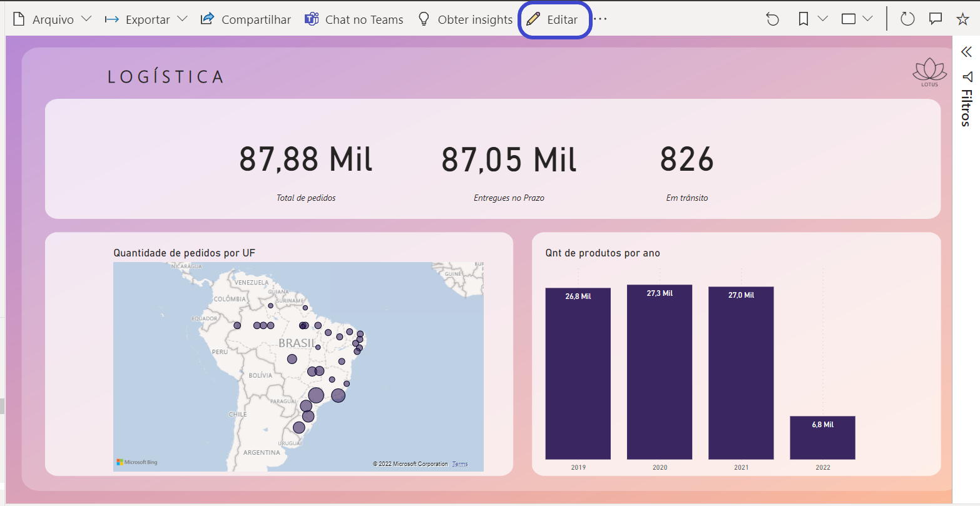The image size is (980, 506).
Task: Select the 826 Em trânsito card
Action: [x=687, y=172]
